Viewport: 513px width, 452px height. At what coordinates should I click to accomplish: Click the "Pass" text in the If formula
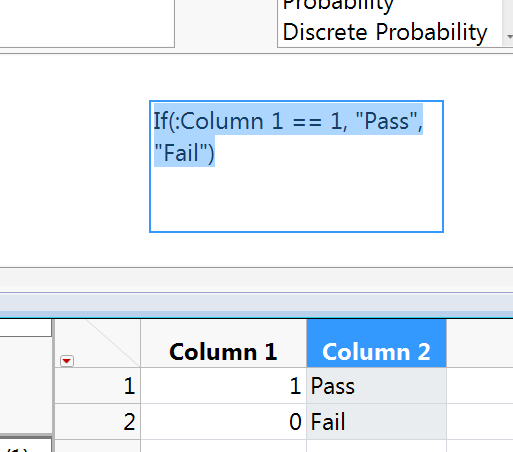[x=386, y=121]
